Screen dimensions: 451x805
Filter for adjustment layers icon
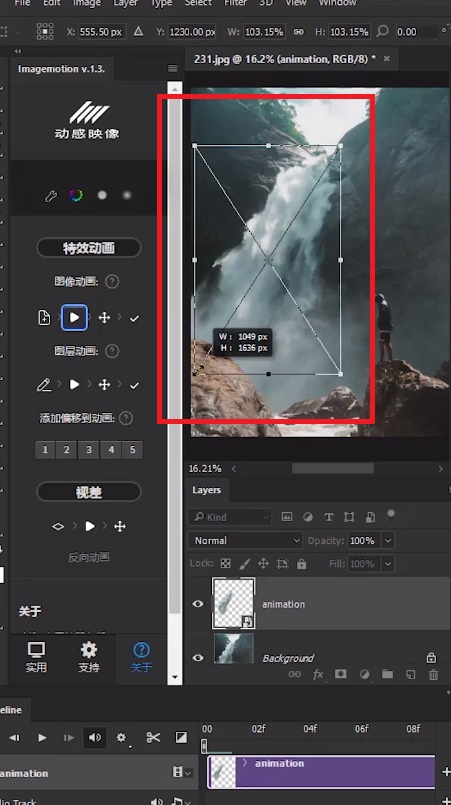point(308,517)
